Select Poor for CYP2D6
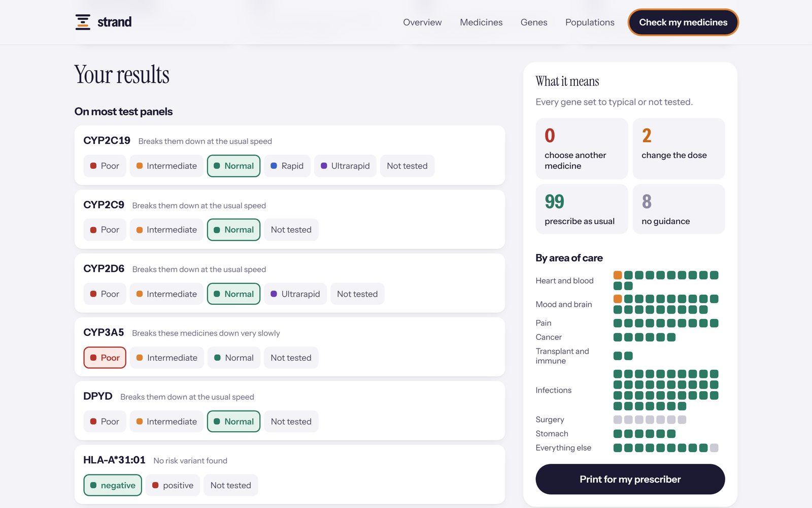The image size is (812, 508). point(105,294)
